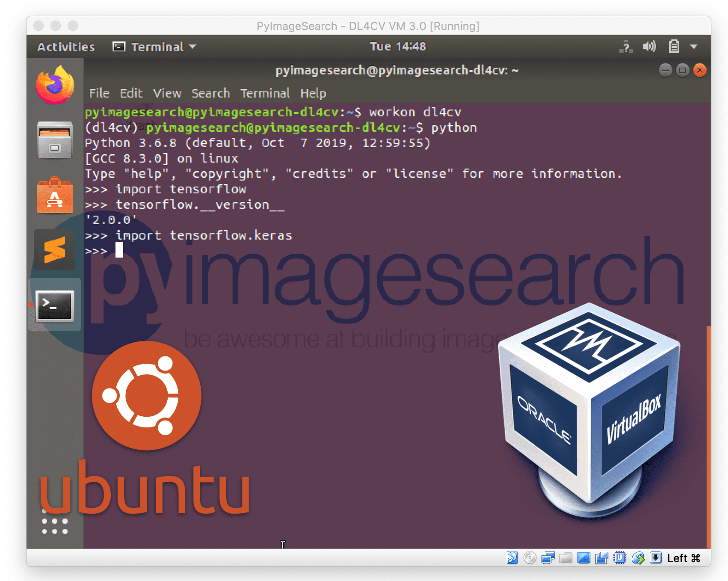This screenshot has height=581, width=728.
Task: Expand the network adapters status indicator
Action: (547, 558)
